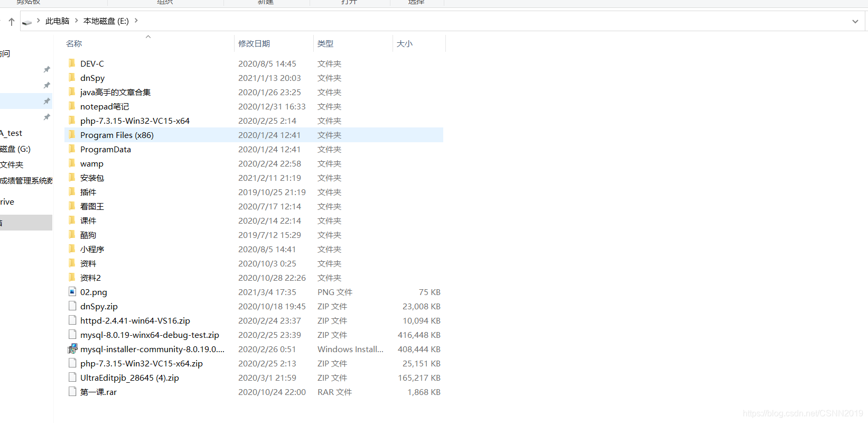The width and height of the screenshot is (868, 423).
Task: Click the Windows Install... type cell
Action: [350, 349]
